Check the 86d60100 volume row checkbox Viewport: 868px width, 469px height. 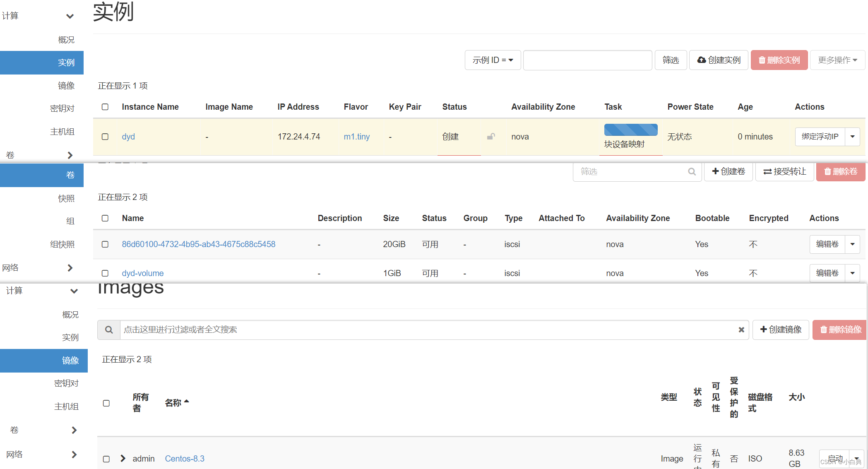coord(105,244)
